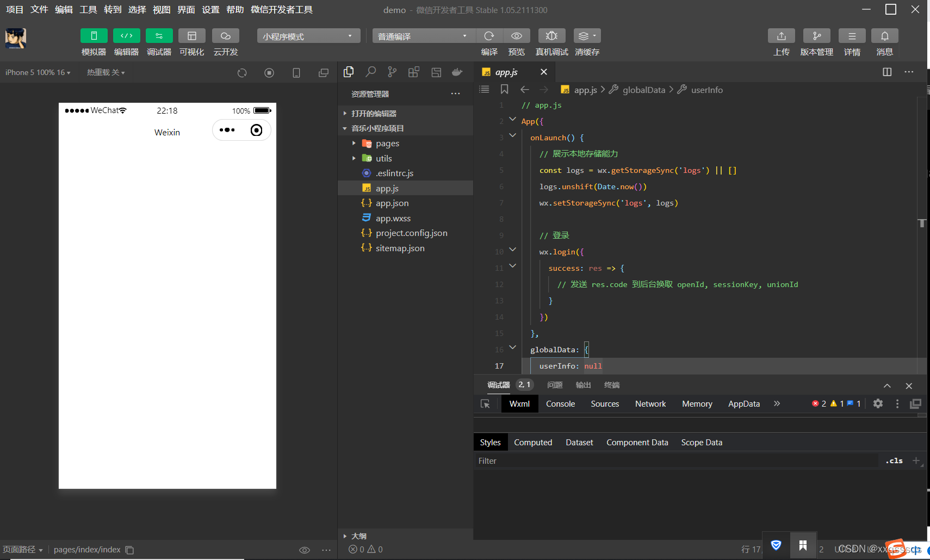
Task: Toggle the element inspector picker
Action: (485, 403)
